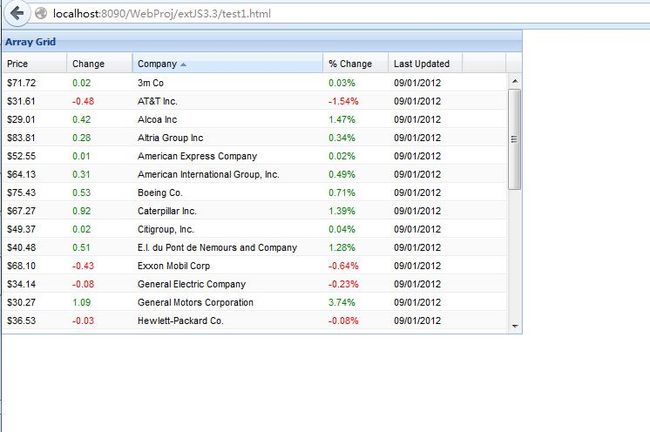
Task: Click the $64.13 price cell
Action: (22, 174)
